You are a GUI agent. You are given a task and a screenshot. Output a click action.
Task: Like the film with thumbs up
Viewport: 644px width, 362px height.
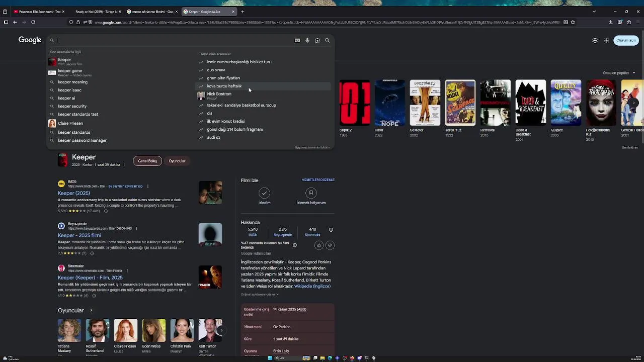click(319, 245)
